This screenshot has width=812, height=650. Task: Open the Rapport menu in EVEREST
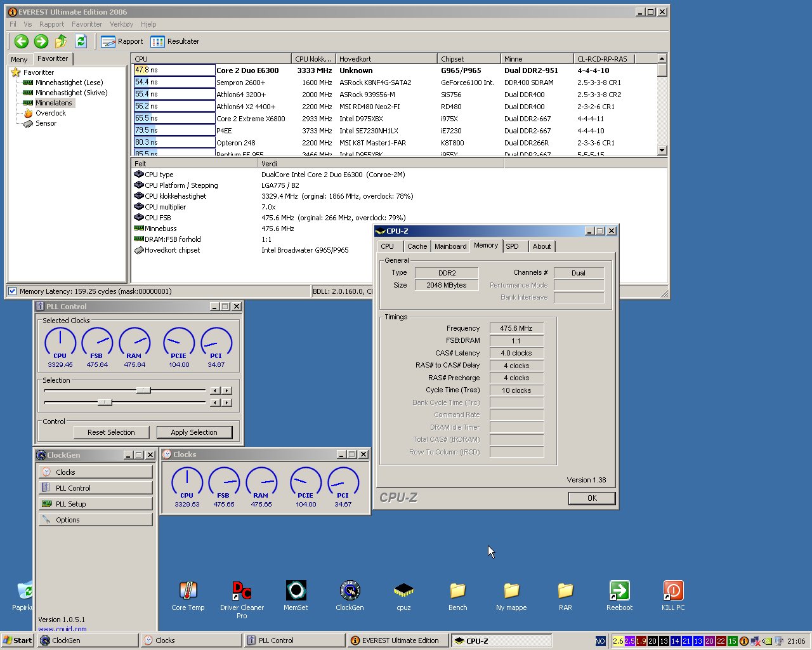52,24
